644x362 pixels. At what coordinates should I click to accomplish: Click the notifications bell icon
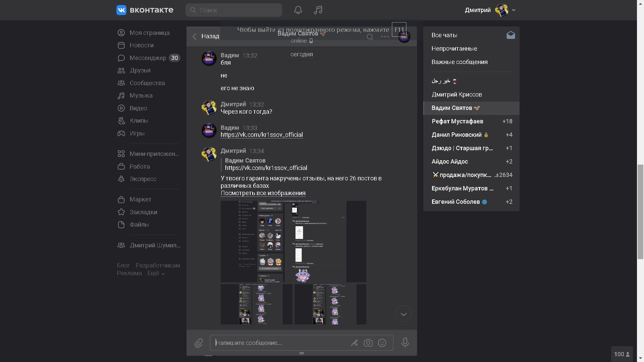click(298, 10)
